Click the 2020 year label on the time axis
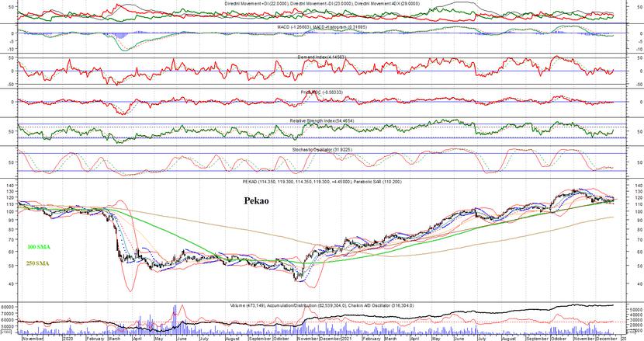The height and width of the screenshot is (341, 644). [x=68, y=339]
